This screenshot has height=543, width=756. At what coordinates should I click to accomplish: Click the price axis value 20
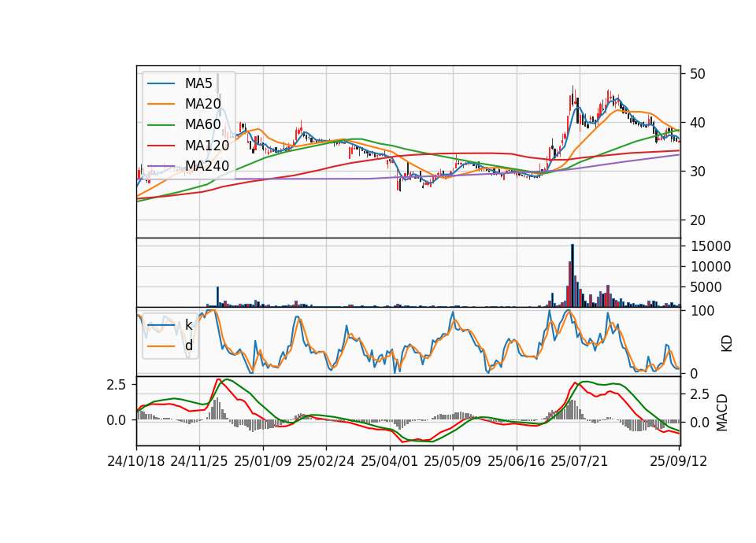(x=698, y=220)
